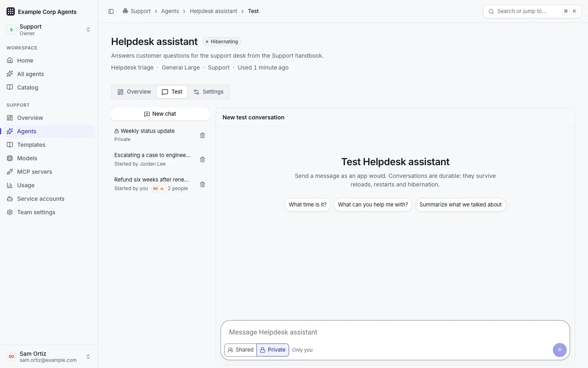Set conversation visibility to Private
The image size is (588, 368).
(x=273, y=350)
